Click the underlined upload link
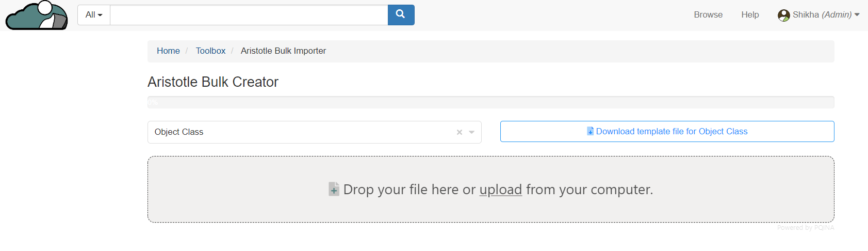The width and height of the screenshot is (868, 251). click(x=500, y=190)
